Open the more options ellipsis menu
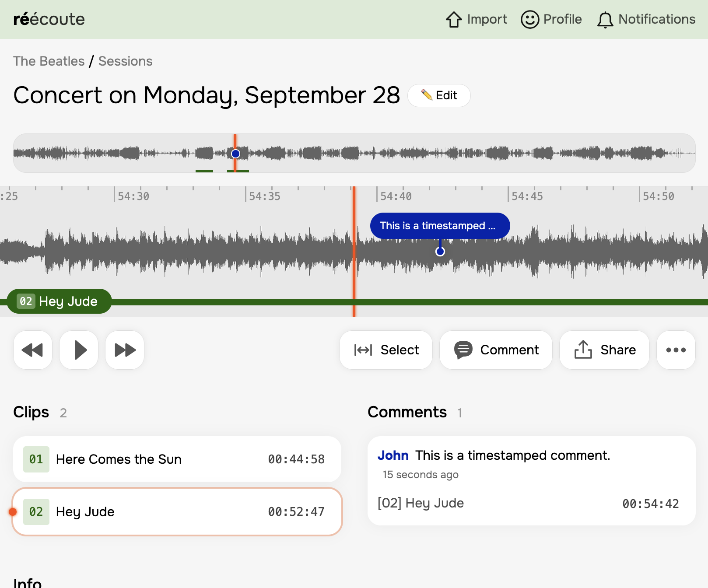708x588 pixels. coord(676,350)
